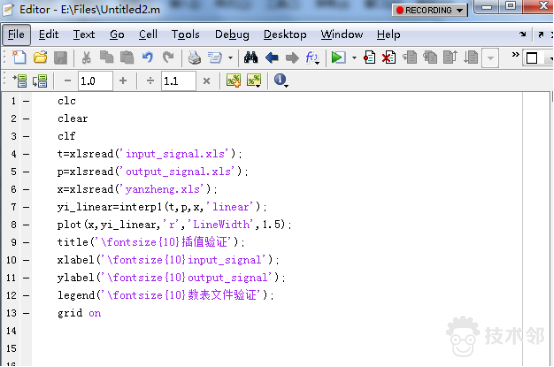The image size is (554, 367).
Task: Open dropdown arrow next to publish icon
Action: (x=230, y=58)
